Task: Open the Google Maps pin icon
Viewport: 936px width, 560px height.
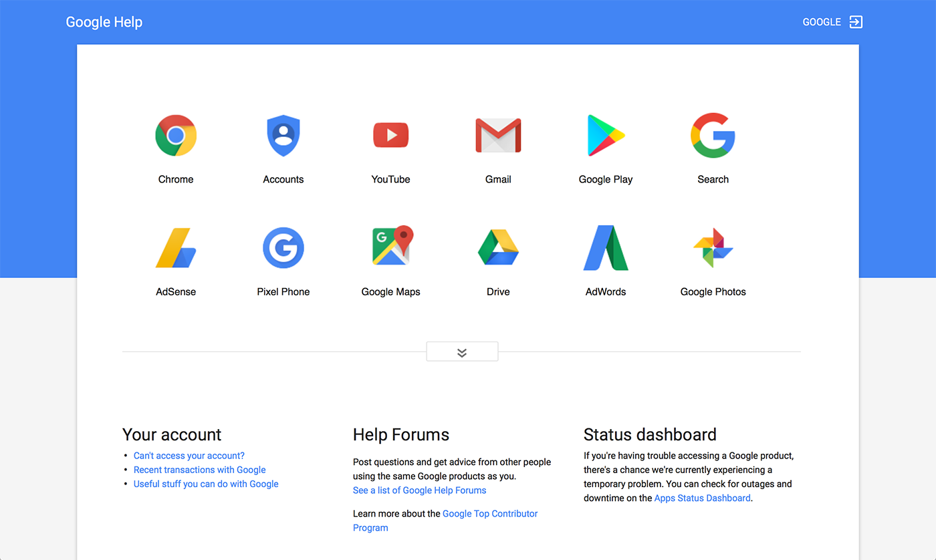Action: pos(393,246)
